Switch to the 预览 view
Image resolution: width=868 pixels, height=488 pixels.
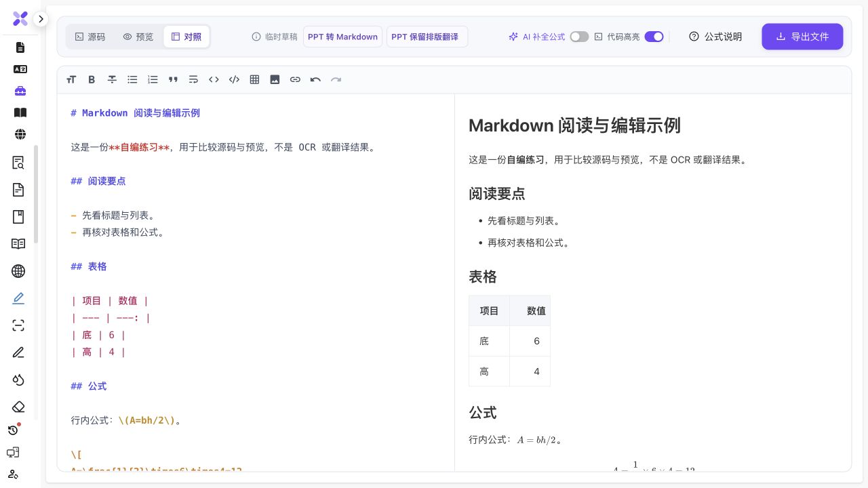click(138, 37)
